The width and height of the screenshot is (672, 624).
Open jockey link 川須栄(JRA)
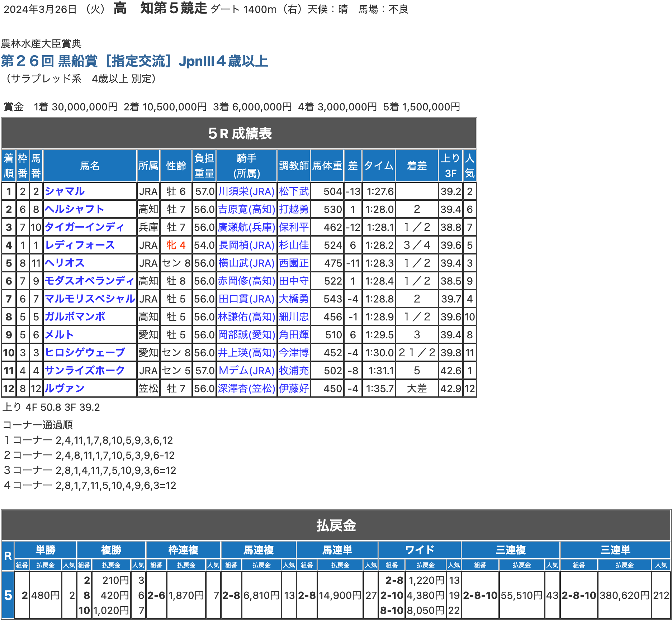tap(246, 191)
